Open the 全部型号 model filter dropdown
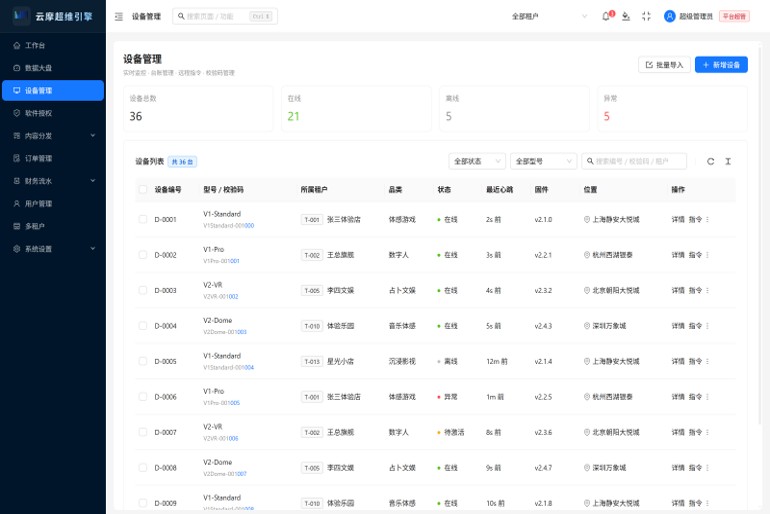The width and height of the screenshot is (770, 514). coord(544,162)
